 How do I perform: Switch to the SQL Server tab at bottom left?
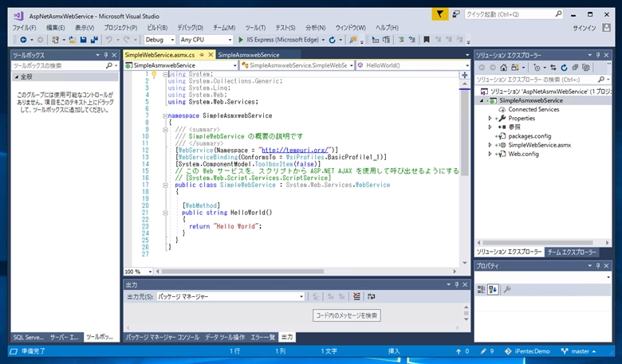pos(29,337)
